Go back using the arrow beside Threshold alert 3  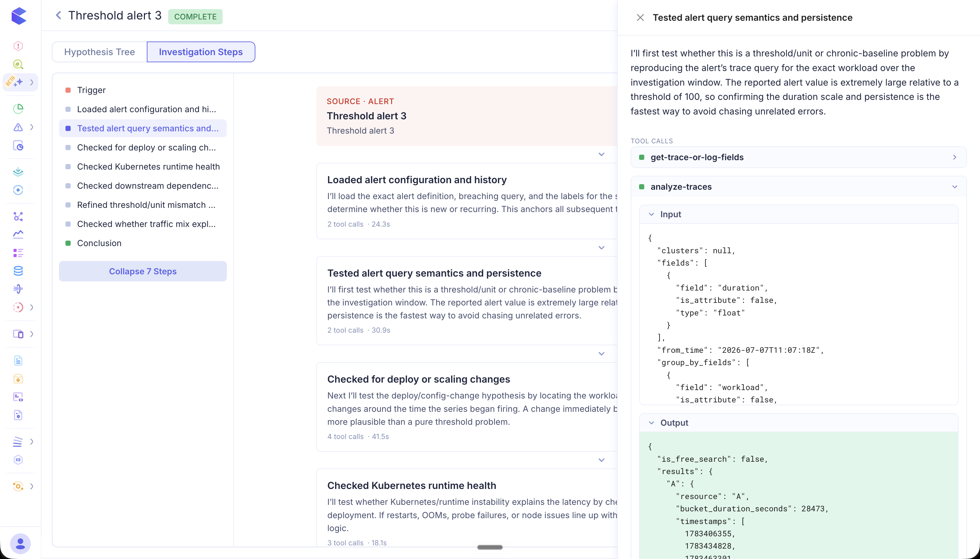click(58, 15)
